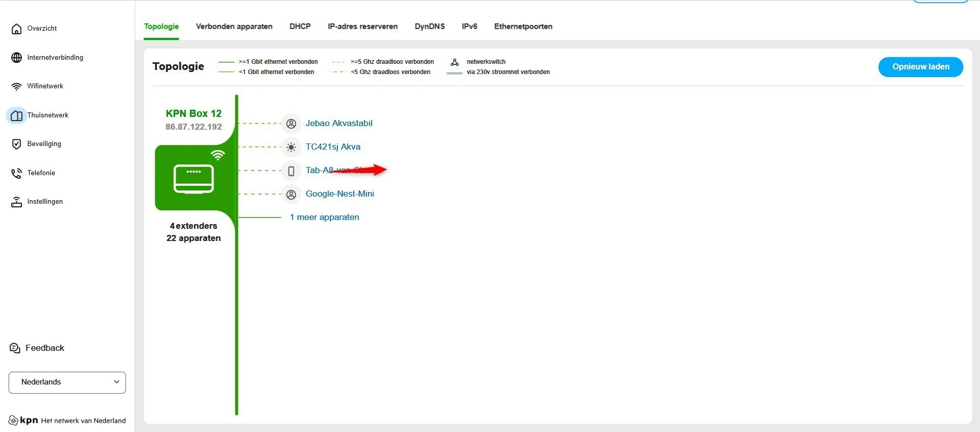Click the 22 apparaten count text
This screenshot has height=432, width=980.
193,238
